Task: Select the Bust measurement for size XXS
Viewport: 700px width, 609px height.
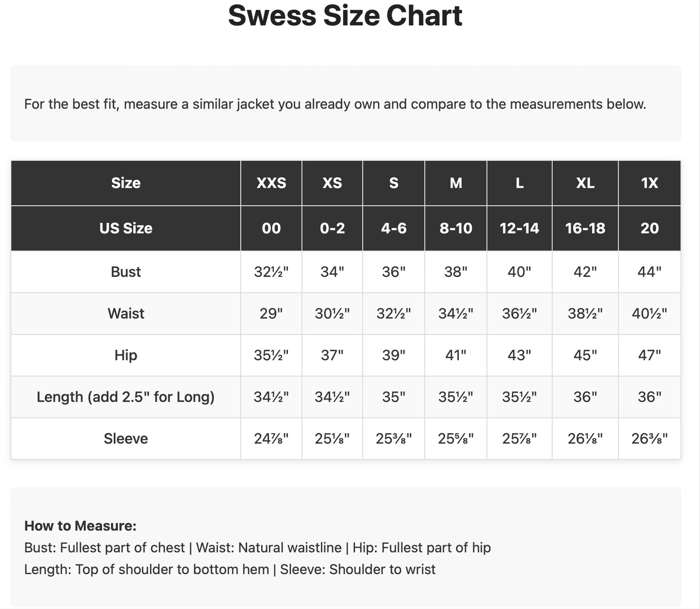Action: 271,272
